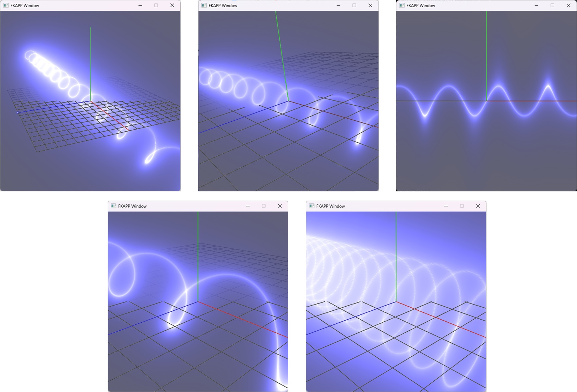Minimize the top-middle FKAPP Window
The width and height of the screenshot is (577, 392).
pyautogui.click(x=338, y=5)
